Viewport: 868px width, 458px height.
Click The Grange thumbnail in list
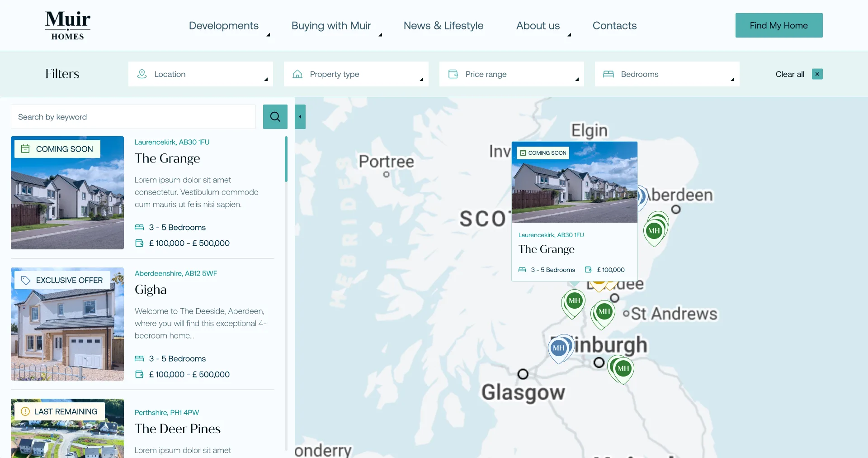[x=67, y=193]
